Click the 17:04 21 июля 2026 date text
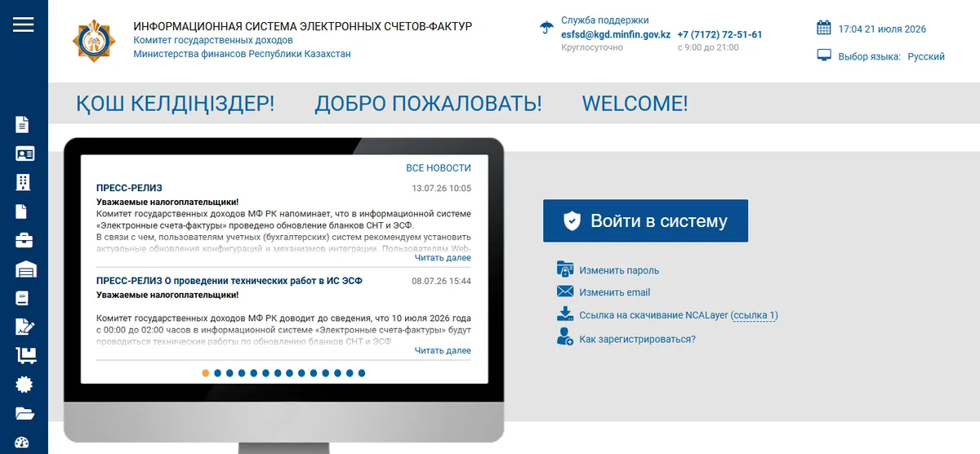The width and height of the screenshot is (980, 454). (882, 29)
